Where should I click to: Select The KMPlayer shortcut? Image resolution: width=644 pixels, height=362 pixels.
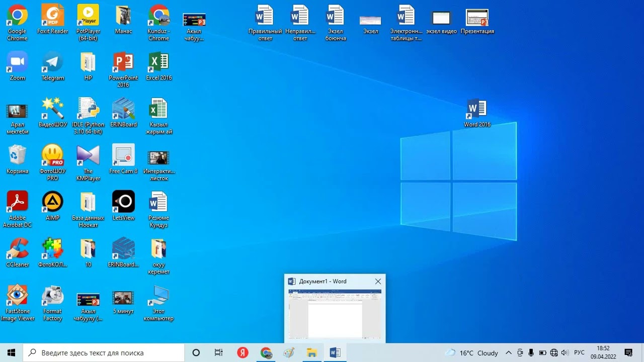click(88, 163)
